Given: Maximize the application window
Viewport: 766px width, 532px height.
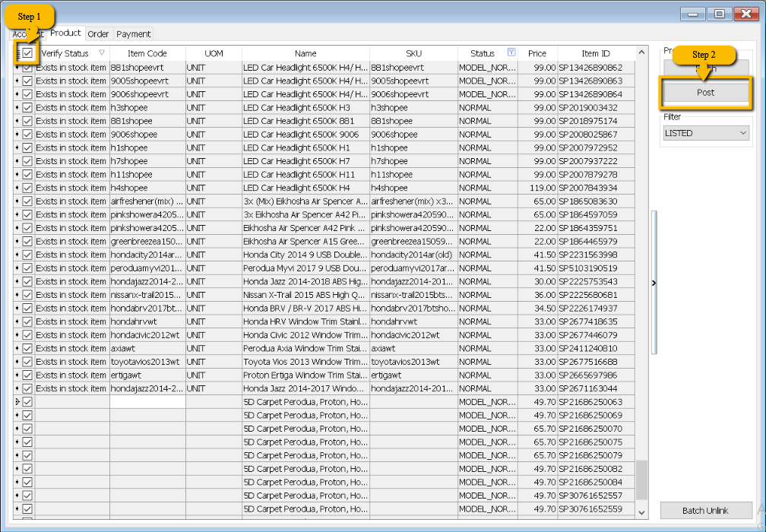Looking at the screenshot, I should [719, 14].
